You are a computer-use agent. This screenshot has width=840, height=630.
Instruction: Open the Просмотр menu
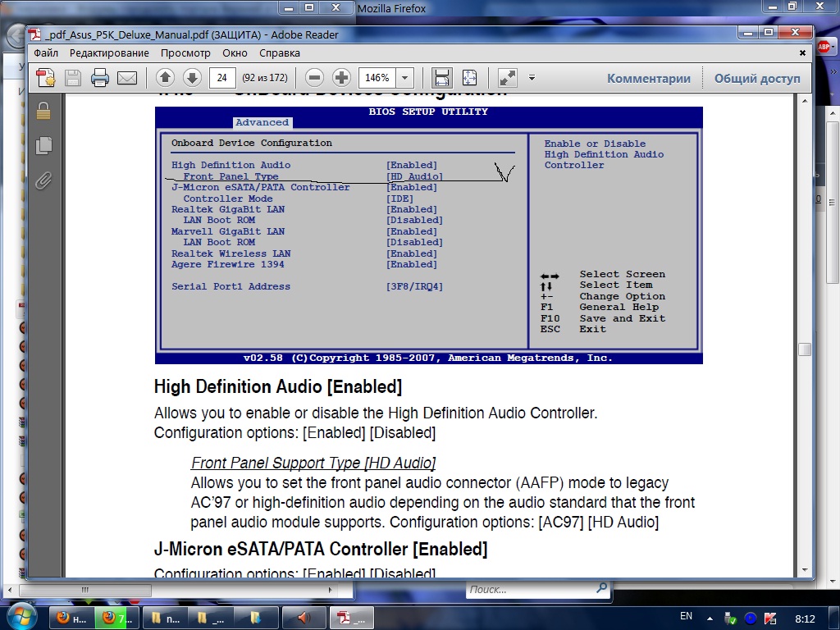tap(185, 53)
